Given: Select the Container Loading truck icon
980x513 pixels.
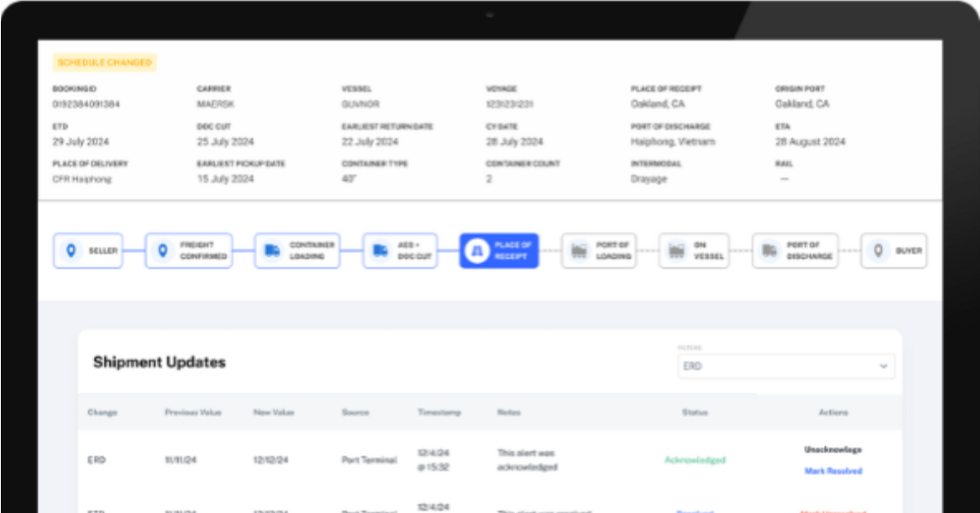Looking at the screenshot, I should pyautogui.click(x=272, y=251).
